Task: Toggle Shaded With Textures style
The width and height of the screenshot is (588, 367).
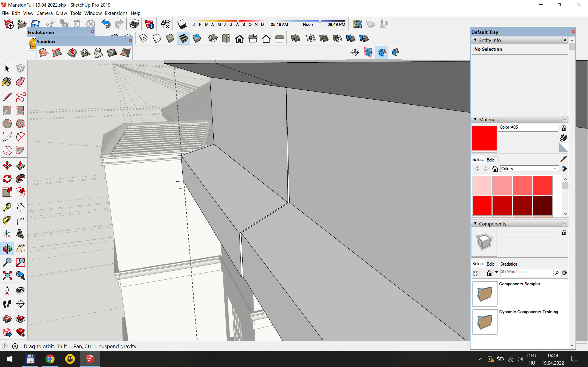Action: (x=184, y=38)
